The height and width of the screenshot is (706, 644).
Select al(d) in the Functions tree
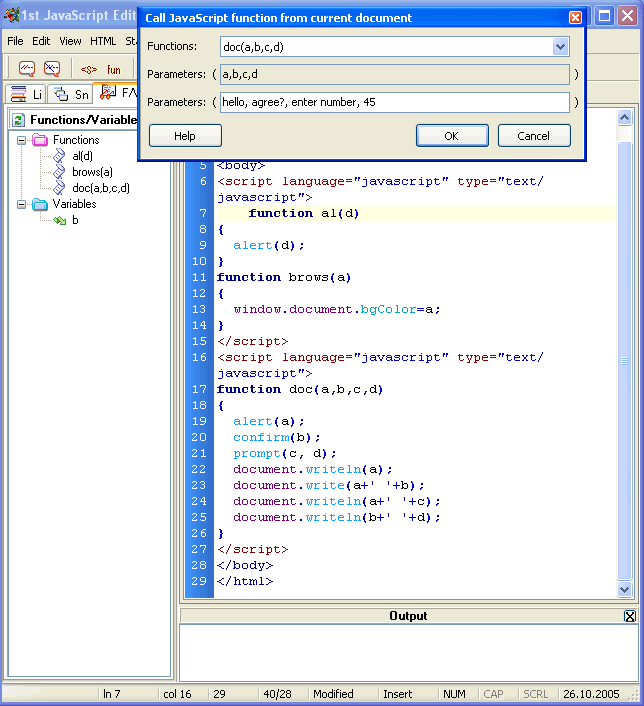pos(82,156)
